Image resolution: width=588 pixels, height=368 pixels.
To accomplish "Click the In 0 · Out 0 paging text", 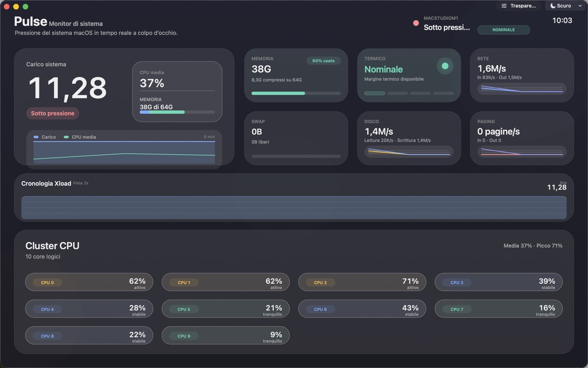I will 489,140.
